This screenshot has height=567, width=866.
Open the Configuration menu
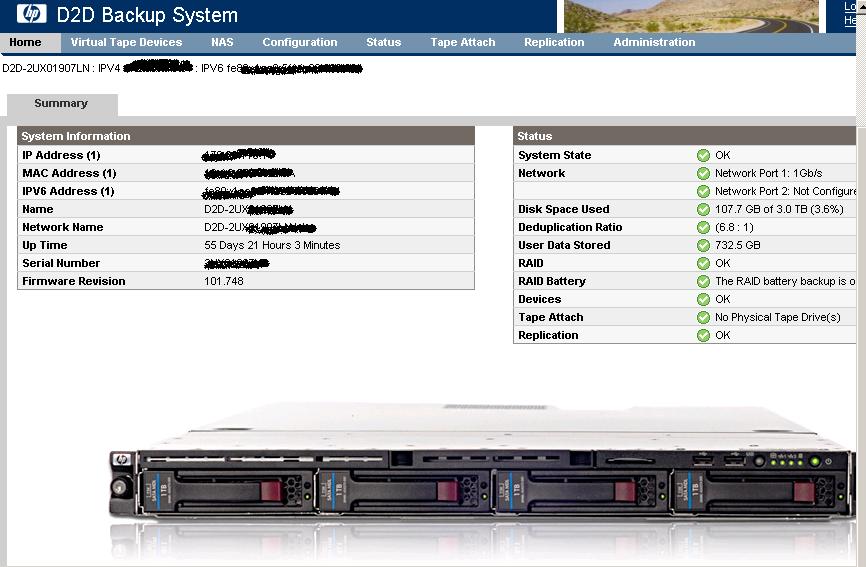[x=300, y=43]
